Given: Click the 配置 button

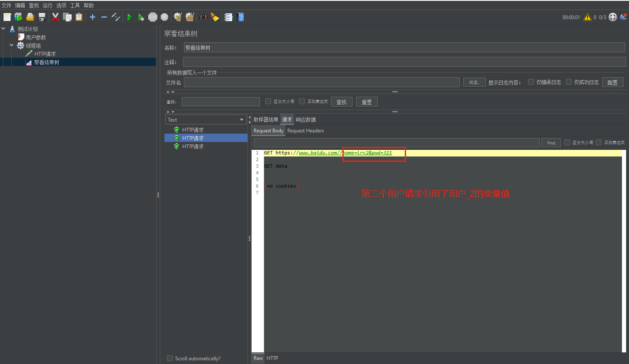Looking at the screenshot, I should tap(612, 82).
